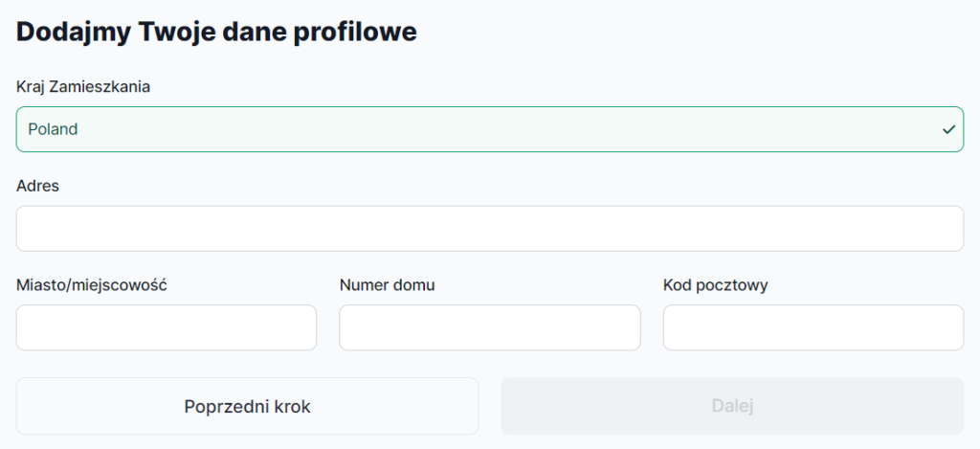Click the Kraj Zamieszkania label
The image size is (980, 449).
(83, 87)
